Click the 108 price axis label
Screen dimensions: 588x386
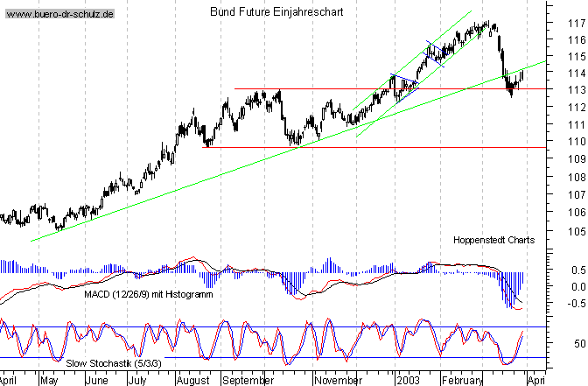point(577,177)
